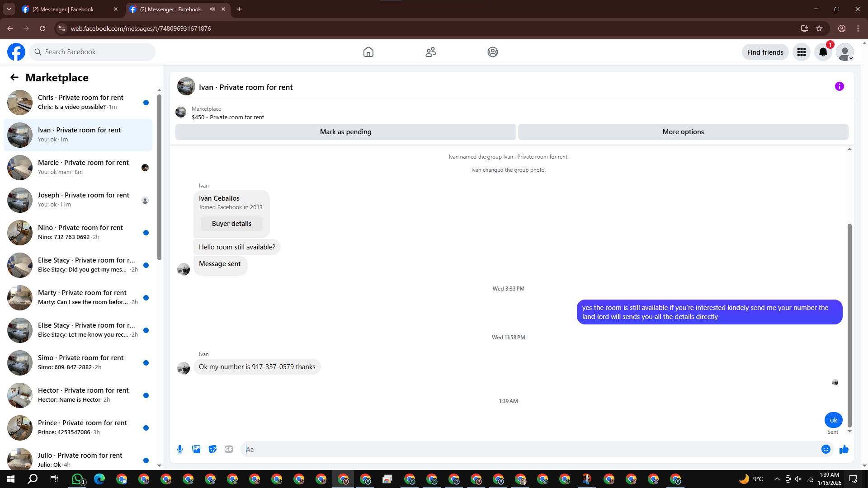Click the voice clip microphone icon
This screenshot has height=488, width=868.
[x=180, y=449]
